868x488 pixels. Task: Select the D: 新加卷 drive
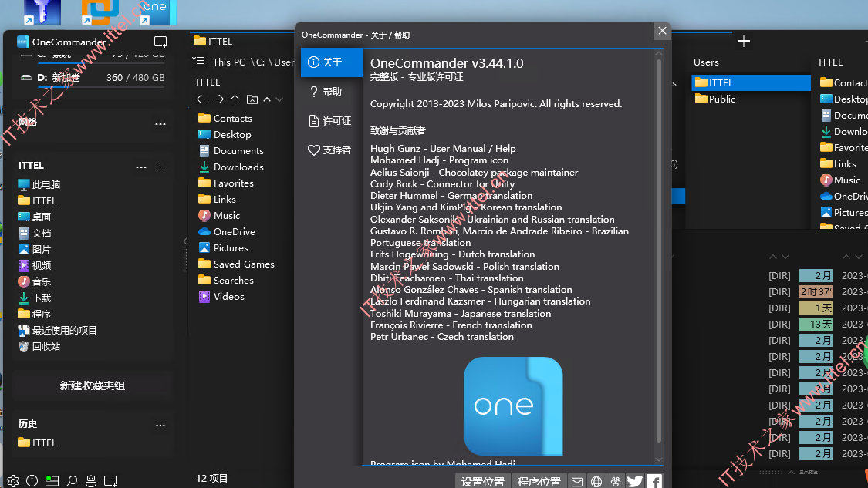tap(93, 77)
